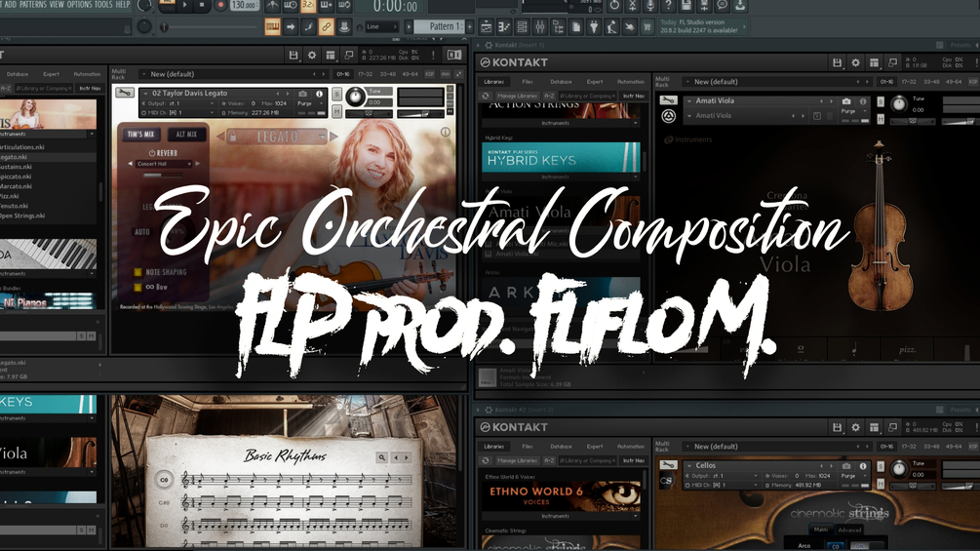Click save icon in Amati Viola Kontakt header
The height and width of the screenshot is (551, 980).
pos(837,62)
